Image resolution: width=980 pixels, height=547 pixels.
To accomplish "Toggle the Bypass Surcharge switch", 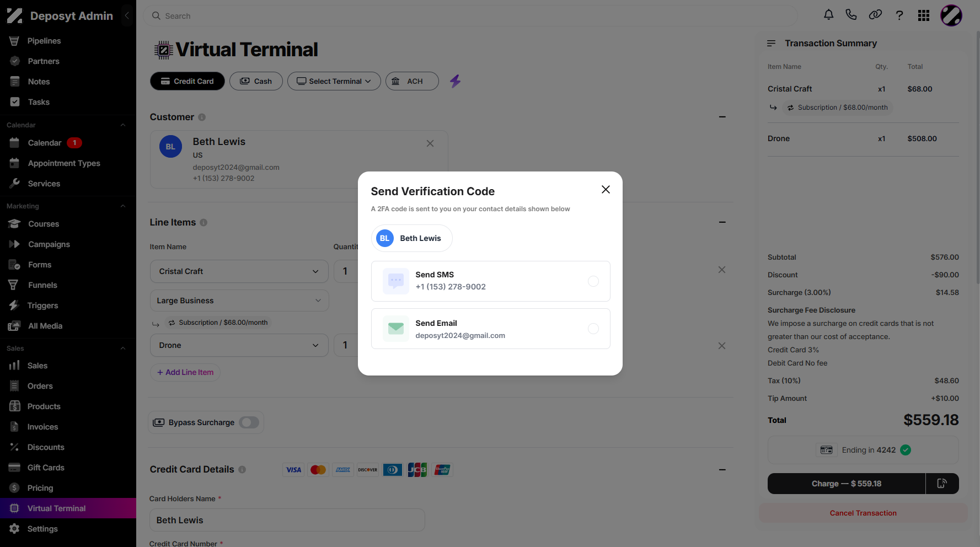I will [249, 422].
